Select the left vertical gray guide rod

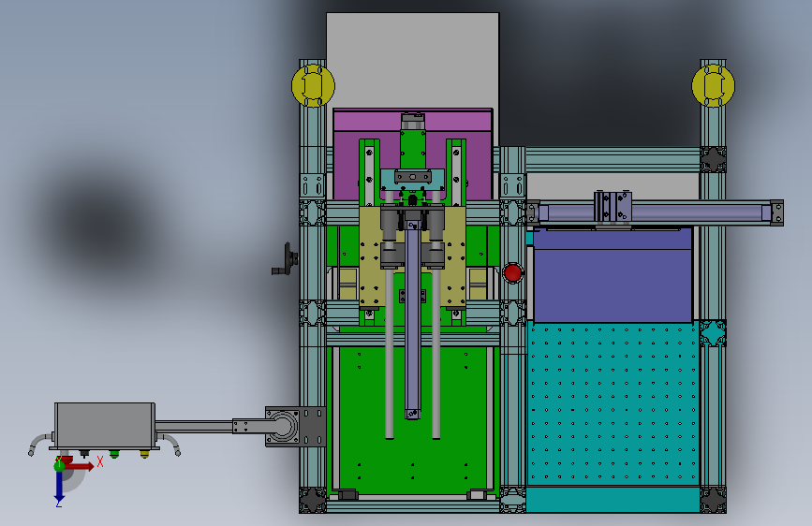coord(389,352)
